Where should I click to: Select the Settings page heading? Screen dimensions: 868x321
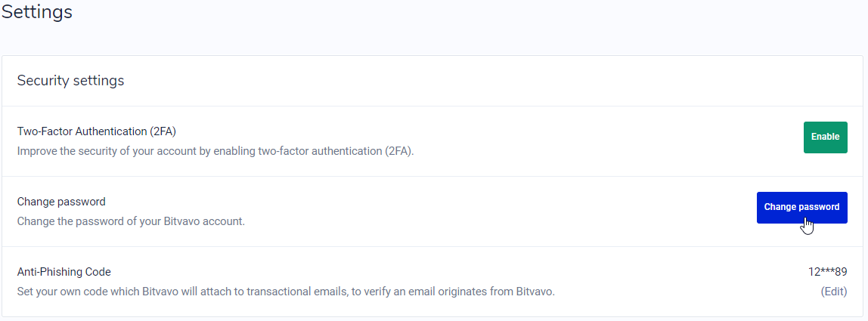36,11
